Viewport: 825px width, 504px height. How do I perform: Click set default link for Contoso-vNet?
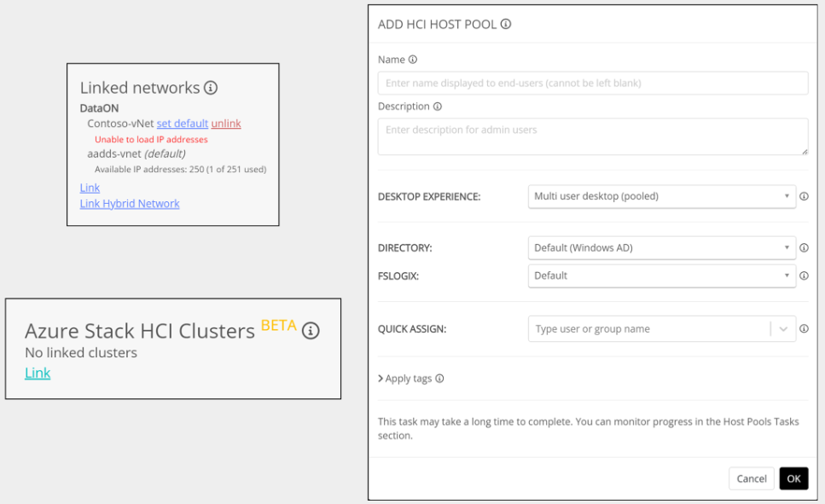pos(183,124)
